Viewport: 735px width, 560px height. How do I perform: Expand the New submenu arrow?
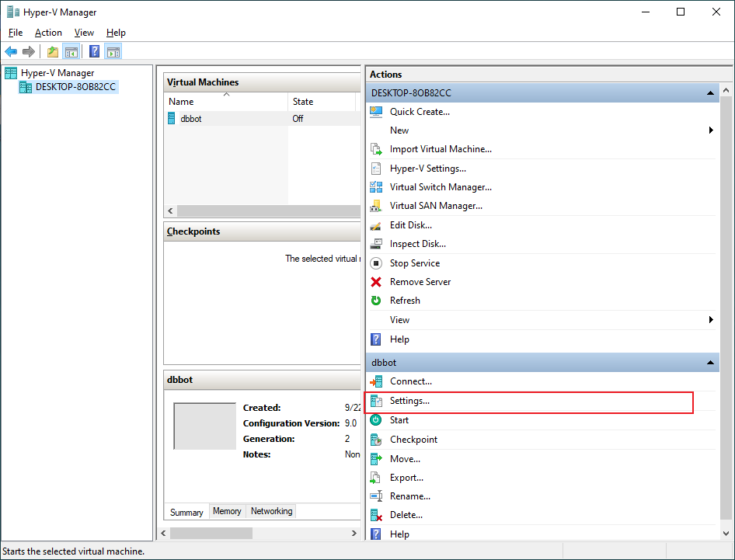pos(711,130)
